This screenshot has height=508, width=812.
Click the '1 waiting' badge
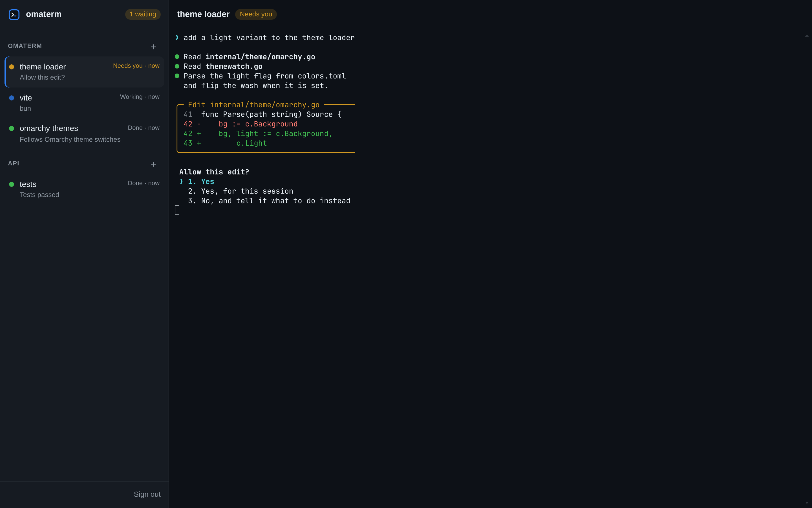point(143,14)
